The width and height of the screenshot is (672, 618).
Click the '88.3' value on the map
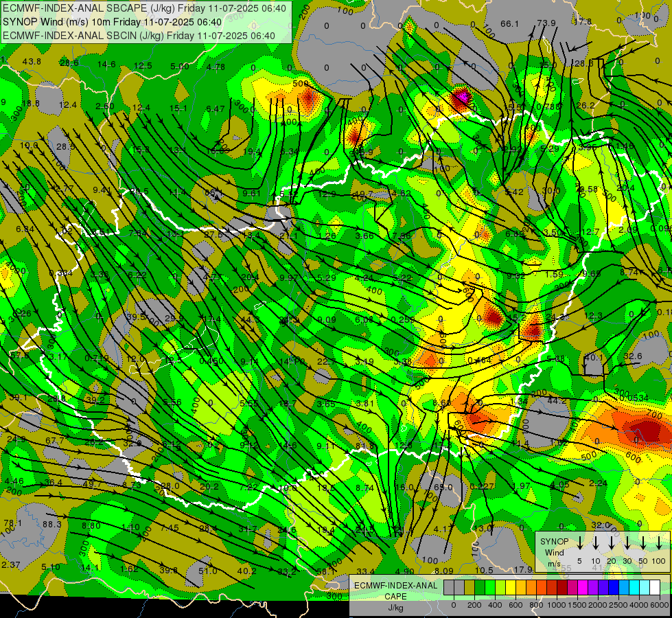point(52,524)
